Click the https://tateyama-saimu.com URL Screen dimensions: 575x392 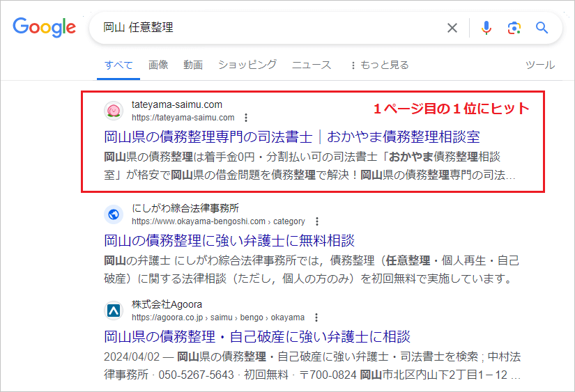pyautogui.click(x=183, y=118)
